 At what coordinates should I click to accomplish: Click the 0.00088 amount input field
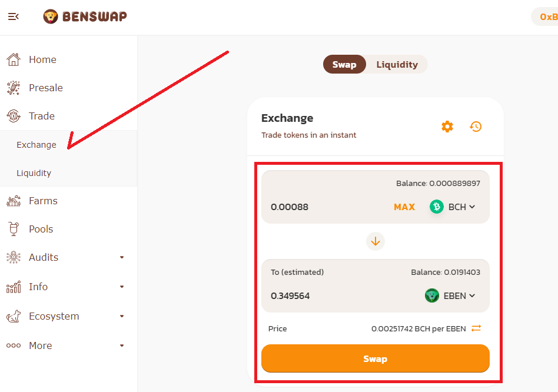point(327,207)
